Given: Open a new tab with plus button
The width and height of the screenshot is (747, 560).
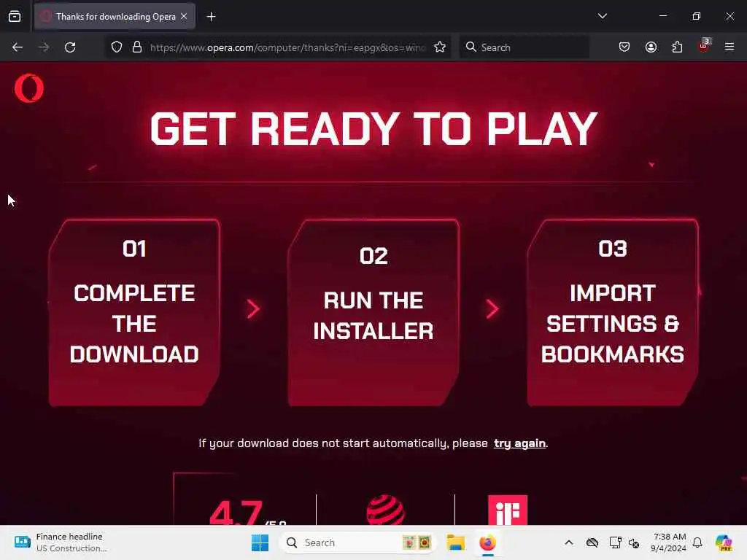Looking at the screenshot, I should (x=211, y=17).
